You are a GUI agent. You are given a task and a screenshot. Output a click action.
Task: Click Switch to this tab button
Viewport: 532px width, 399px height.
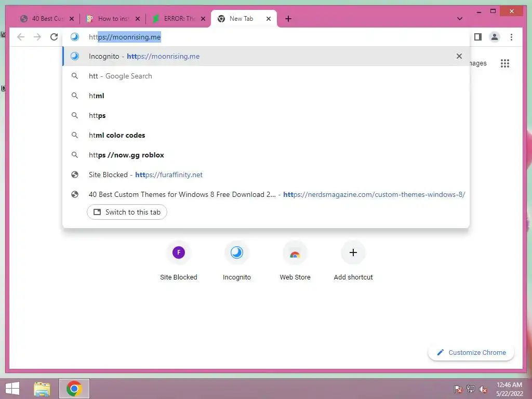click(127, 212)
